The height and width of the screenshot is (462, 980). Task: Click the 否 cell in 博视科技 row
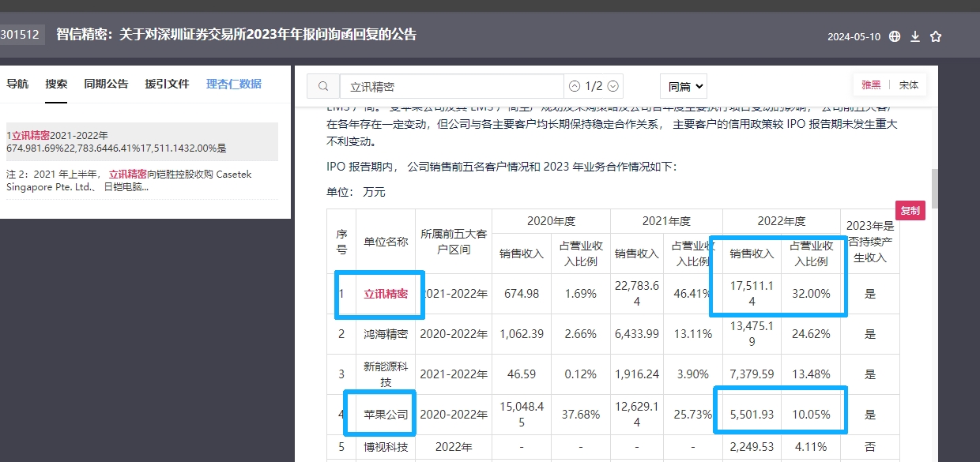[870, 447]
